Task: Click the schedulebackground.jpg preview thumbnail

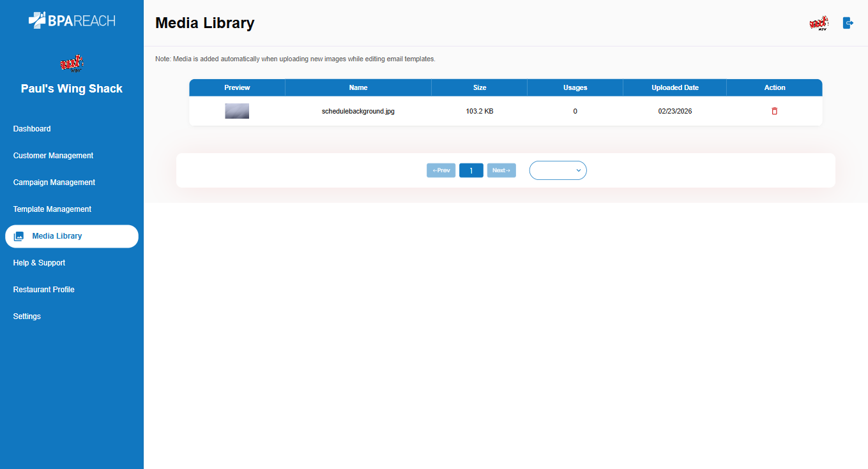Action: 237,111
